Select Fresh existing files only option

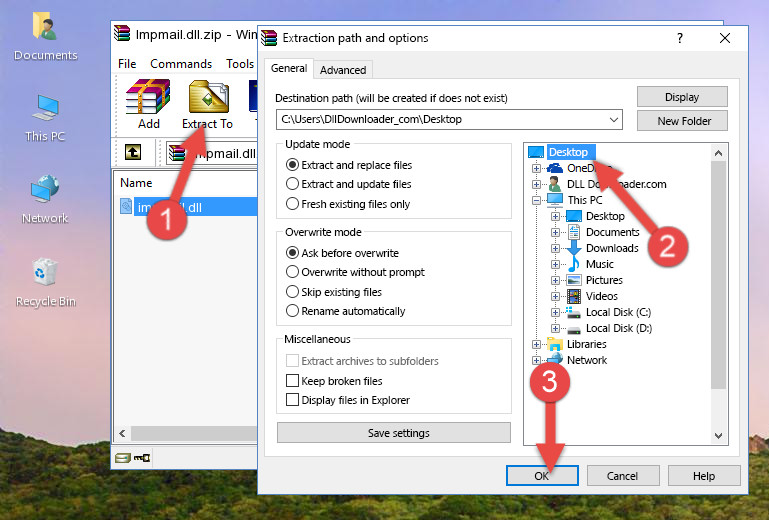coord(348,204)
